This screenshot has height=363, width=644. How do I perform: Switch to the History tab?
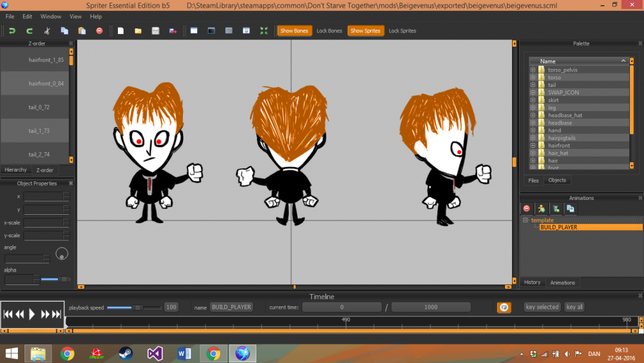point(533,282)
